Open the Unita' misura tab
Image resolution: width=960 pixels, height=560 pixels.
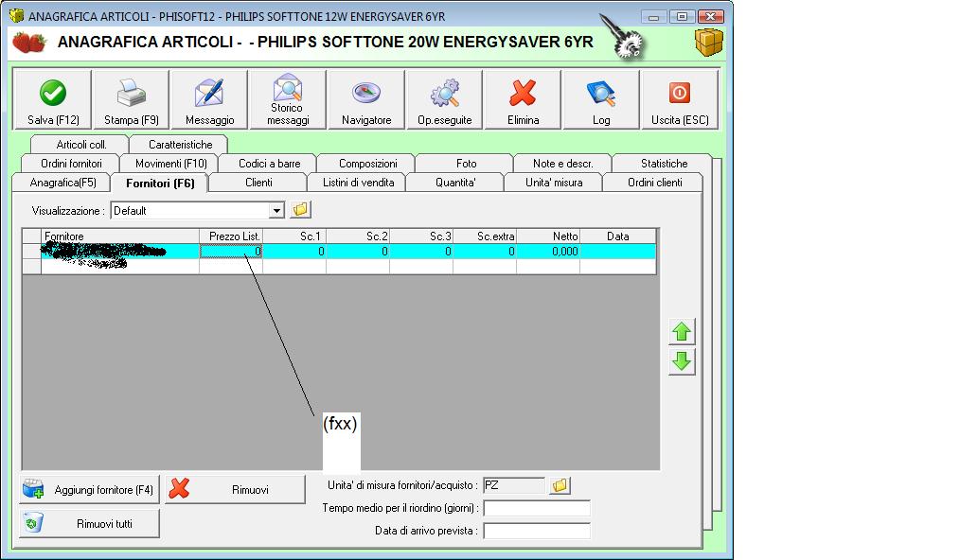coord(554,183)
